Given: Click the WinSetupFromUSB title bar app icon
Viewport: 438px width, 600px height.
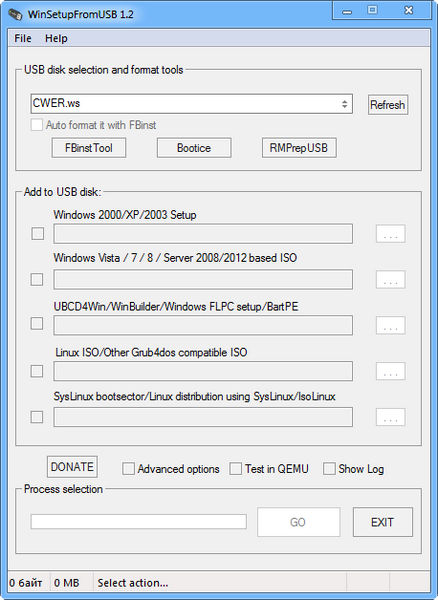Looking at the screenshot, I should [x=15, y=15].
